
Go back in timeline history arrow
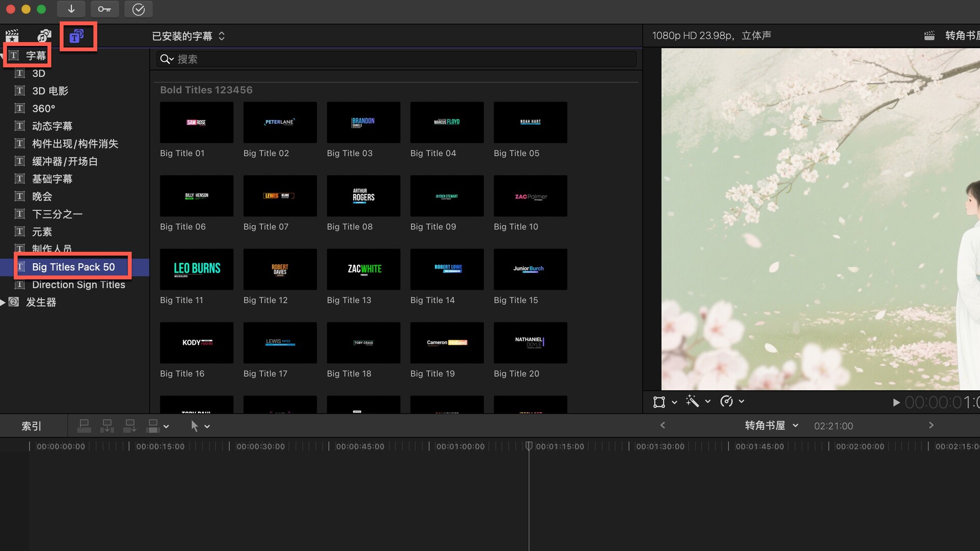[x=663, y=425]
